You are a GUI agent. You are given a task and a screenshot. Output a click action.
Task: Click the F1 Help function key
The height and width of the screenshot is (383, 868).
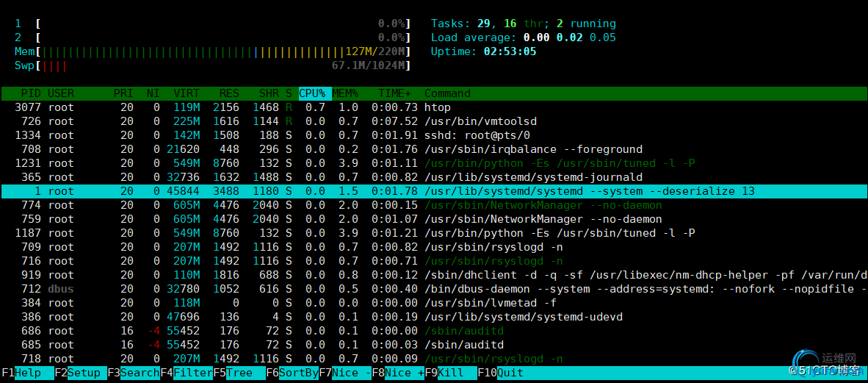point(28,373)
